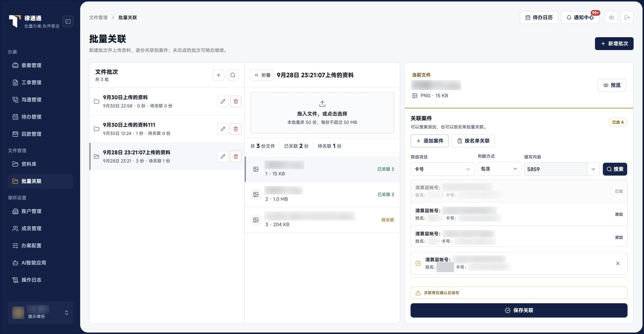This screenshot has width=644, height=334.
Task: Open the 待办日历 calendar
Action: pos(539,18)
